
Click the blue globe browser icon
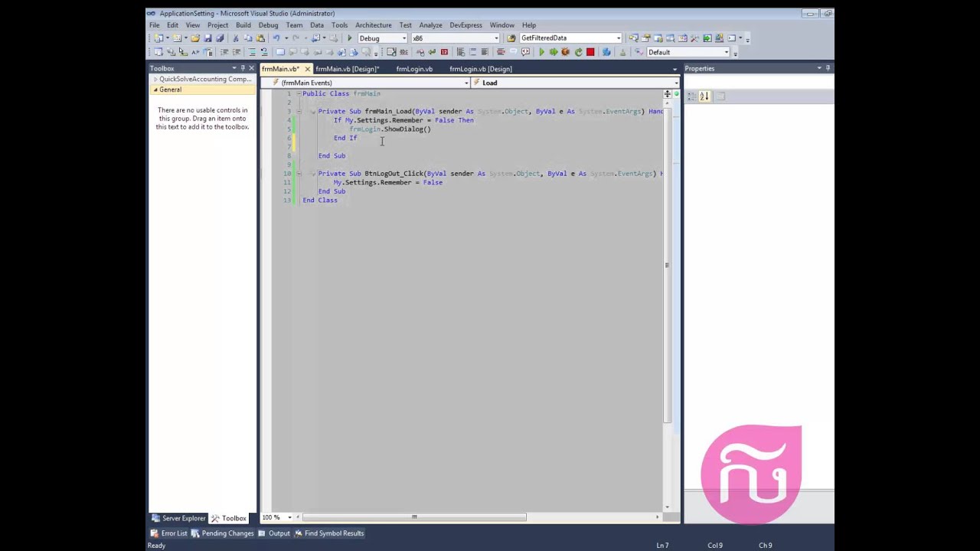tap(606, 52)
